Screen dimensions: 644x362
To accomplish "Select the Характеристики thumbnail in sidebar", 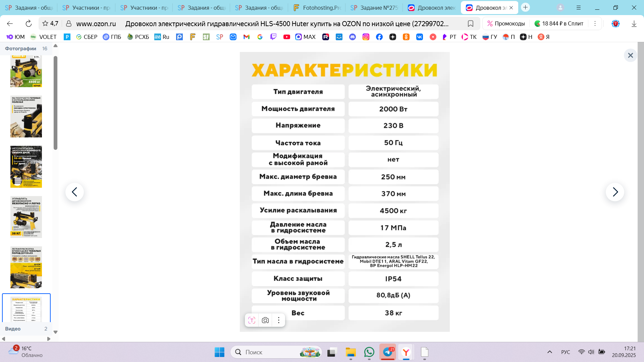I will (x=26, y=308).
